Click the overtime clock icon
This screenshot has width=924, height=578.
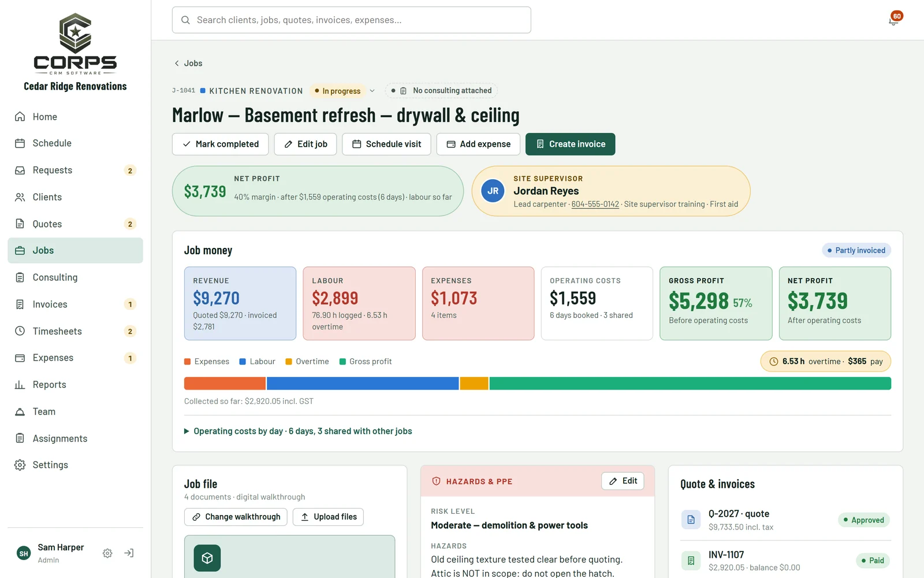pyautogui.click(x=774, y=361)
